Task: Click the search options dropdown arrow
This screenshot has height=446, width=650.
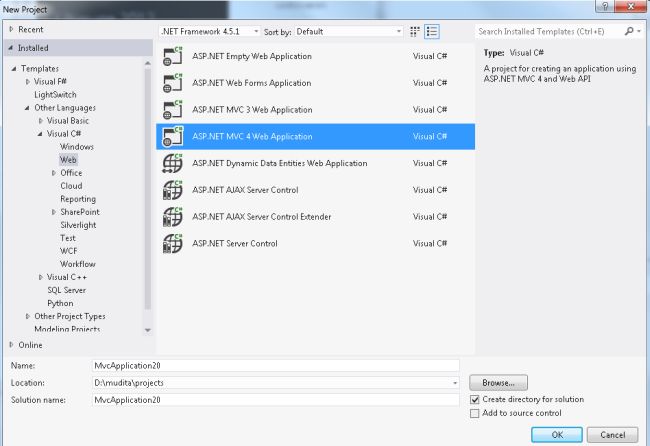Action: (639, 31)
